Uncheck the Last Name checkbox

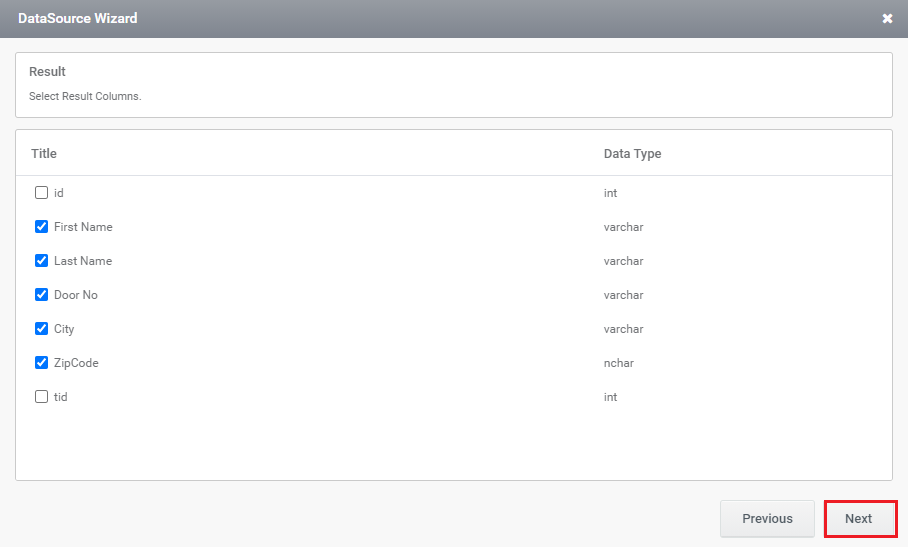click(41, 260)
